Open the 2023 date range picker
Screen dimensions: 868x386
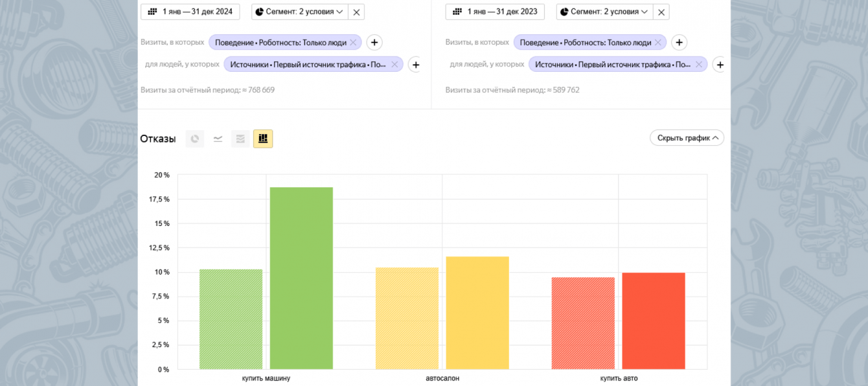pyautogui.click(x=495, y=12)
